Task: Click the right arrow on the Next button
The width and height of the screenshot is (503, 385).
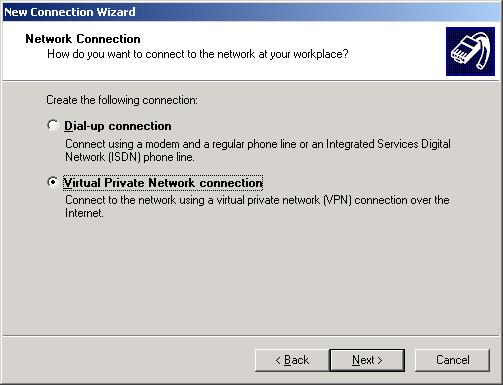Action: coord(379,360)
